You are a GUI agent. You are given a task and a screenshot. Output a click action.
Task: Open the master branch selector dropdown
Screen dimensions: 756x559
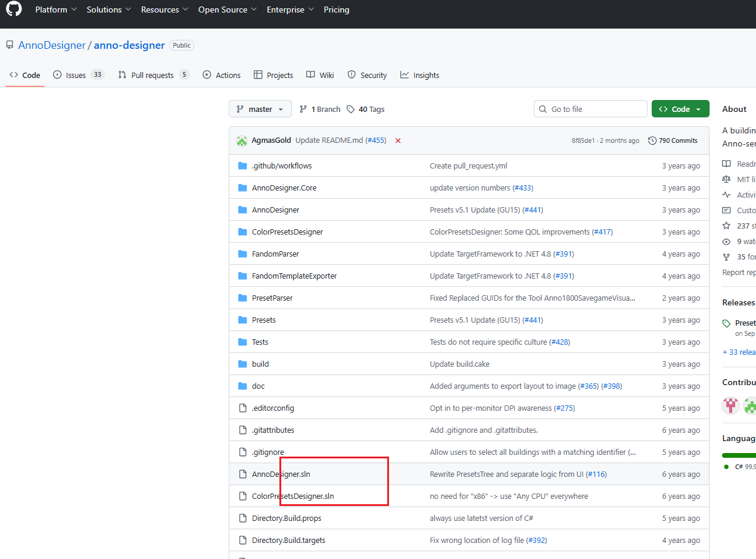tap(260, 109)
